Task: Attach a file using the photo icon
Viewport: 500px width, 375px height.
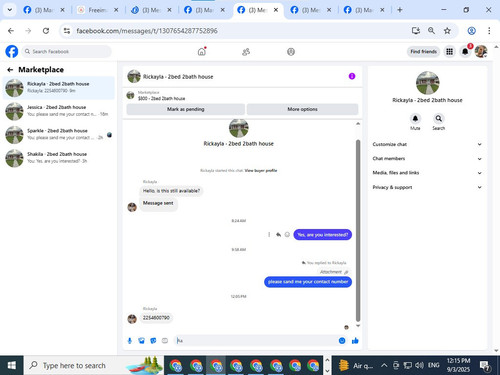Action: pos(141,341)
